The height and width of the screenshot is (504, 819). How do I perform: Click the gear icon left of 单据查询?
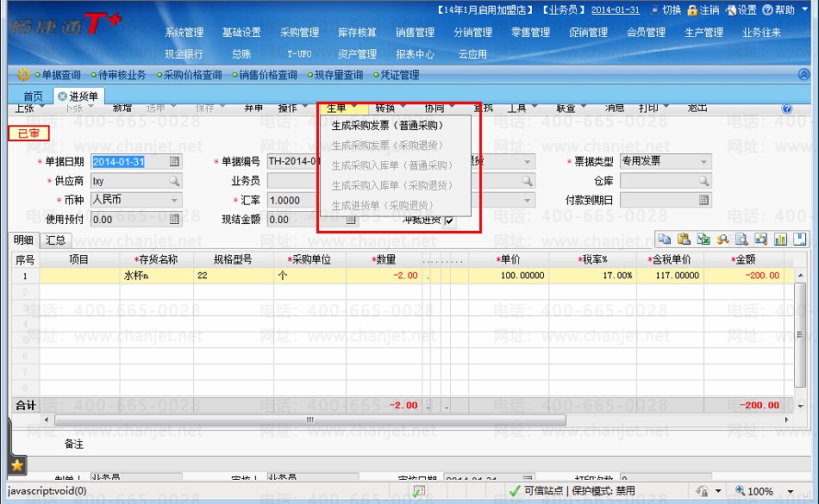coord(23,75)
